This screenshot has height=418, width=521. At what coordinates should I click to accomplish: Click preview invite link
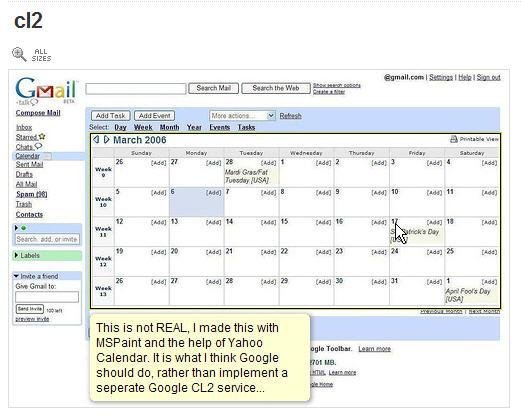tap(32, 319)
